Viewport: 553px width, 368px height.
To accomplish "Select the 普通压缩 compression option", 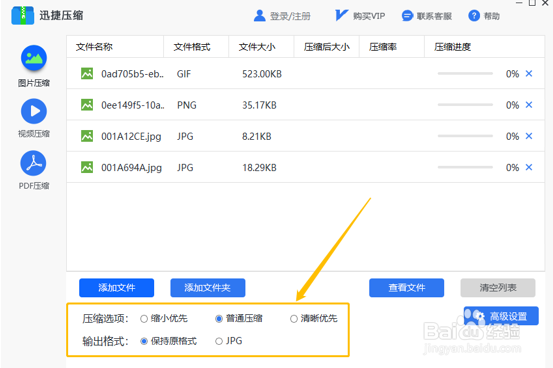I will [219, 319].
